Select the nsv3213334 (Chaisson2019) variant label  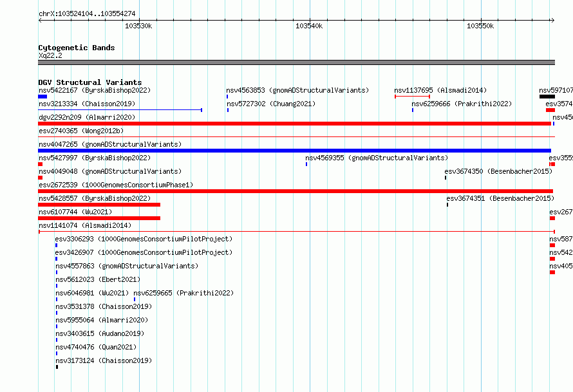(x=87, y=104)
